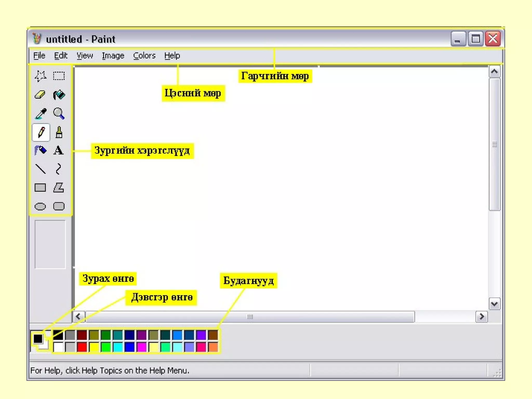Pick the Curve line tool
The height and width of the screenshot is (399, 532).
[x=59, y=169]
